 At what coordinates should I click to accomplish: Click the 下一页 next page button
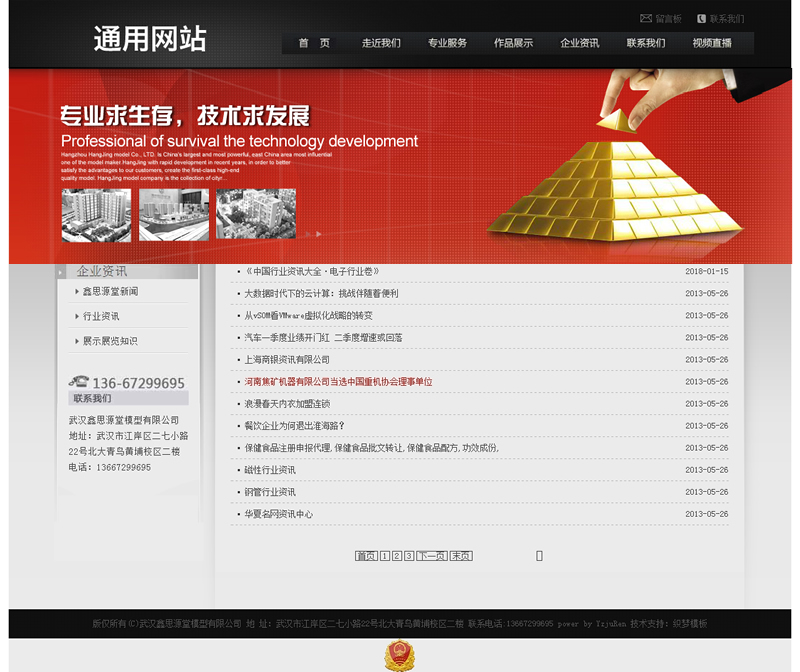point(431,556)
